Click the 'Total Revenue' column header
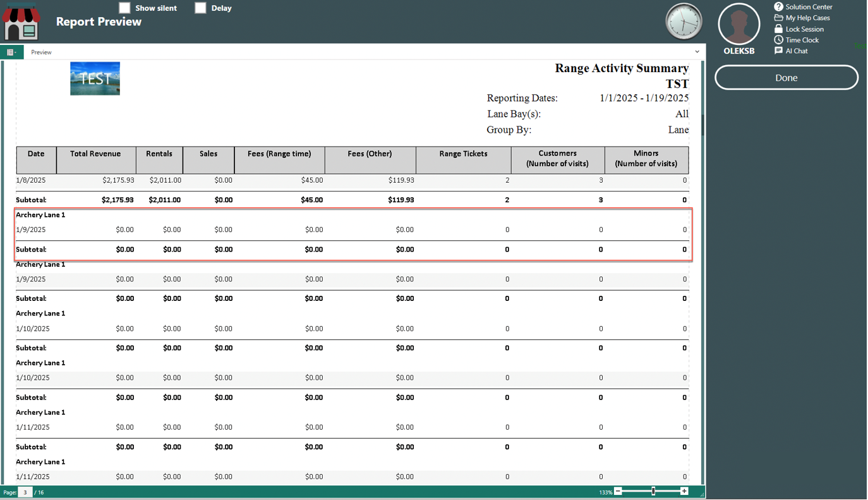 (x=96, y=160)
